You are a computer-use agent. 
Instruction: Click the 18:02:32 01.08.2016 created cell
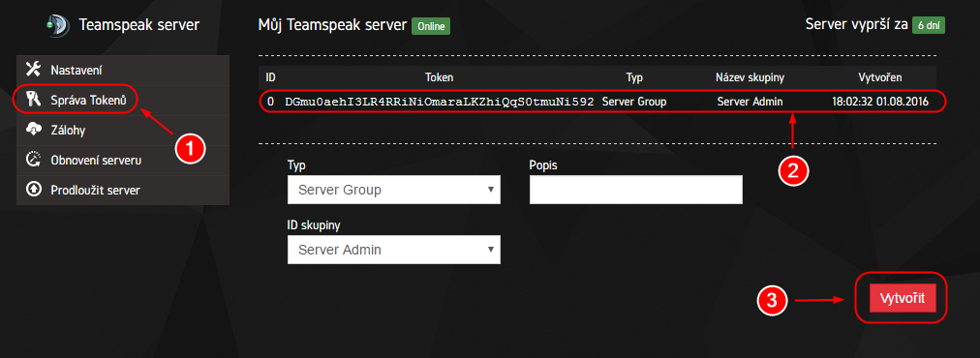click(x=880, y=101)
